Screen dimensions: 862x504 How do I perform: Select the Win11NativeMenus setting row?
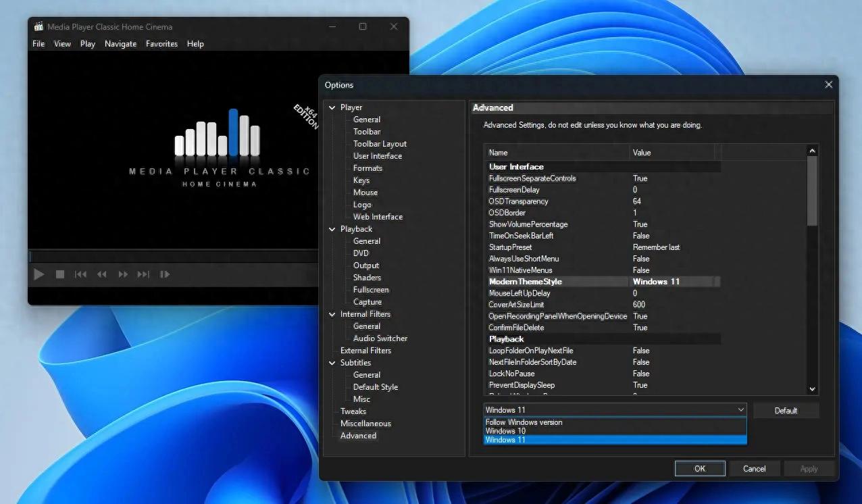point(603,270)
